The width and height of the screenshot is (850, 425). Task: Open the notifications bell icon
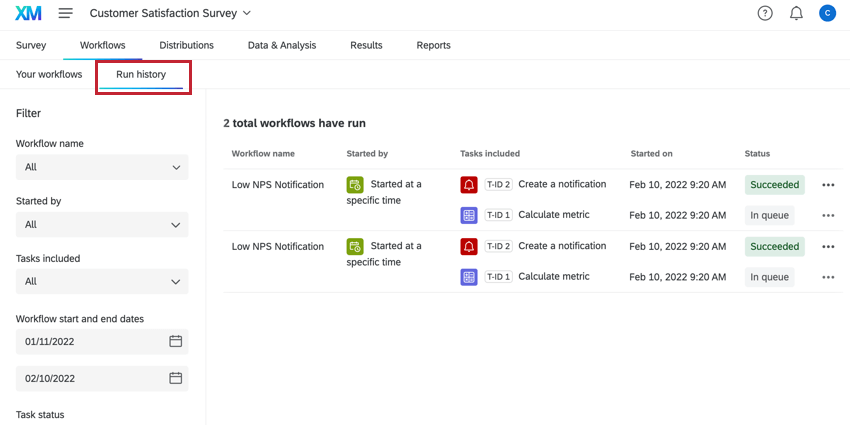point(796,13)
